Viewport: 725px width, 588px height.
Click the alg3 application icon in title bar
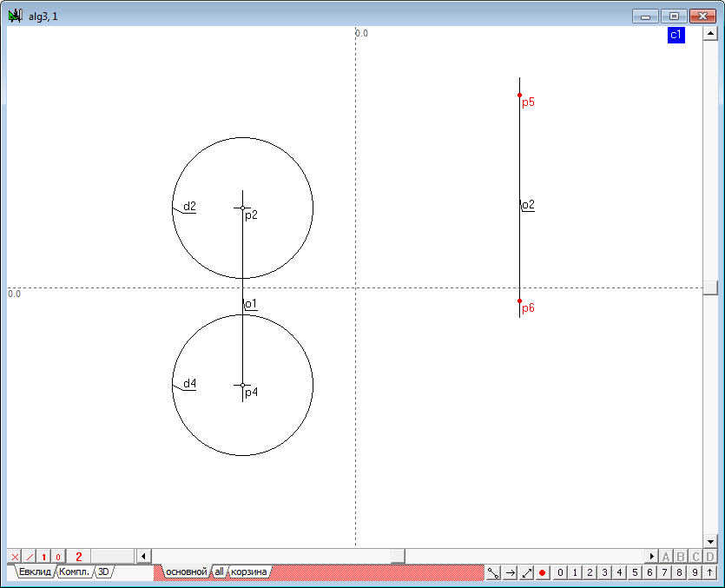coord(16,17)
